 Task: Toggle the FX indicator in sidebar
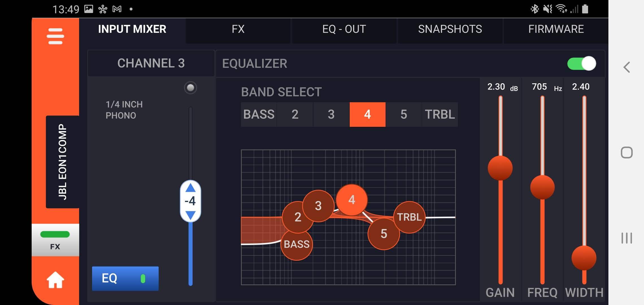click(55, 240)
